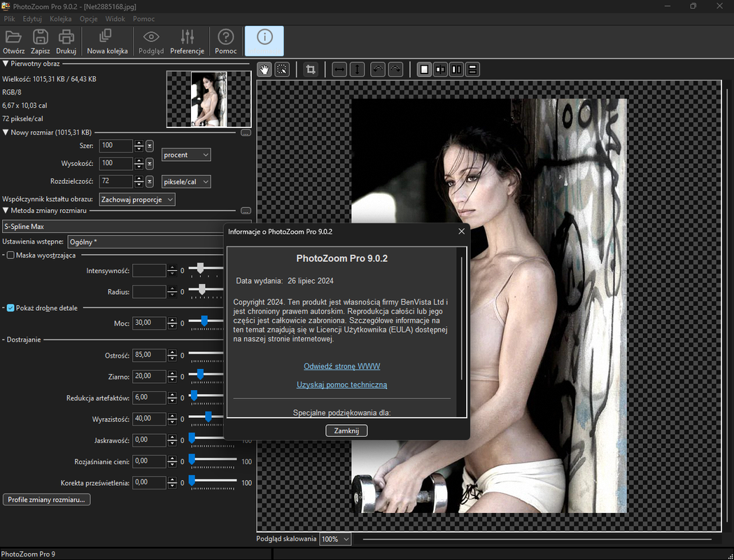Open Preferencje settings

tap(188, 41)
